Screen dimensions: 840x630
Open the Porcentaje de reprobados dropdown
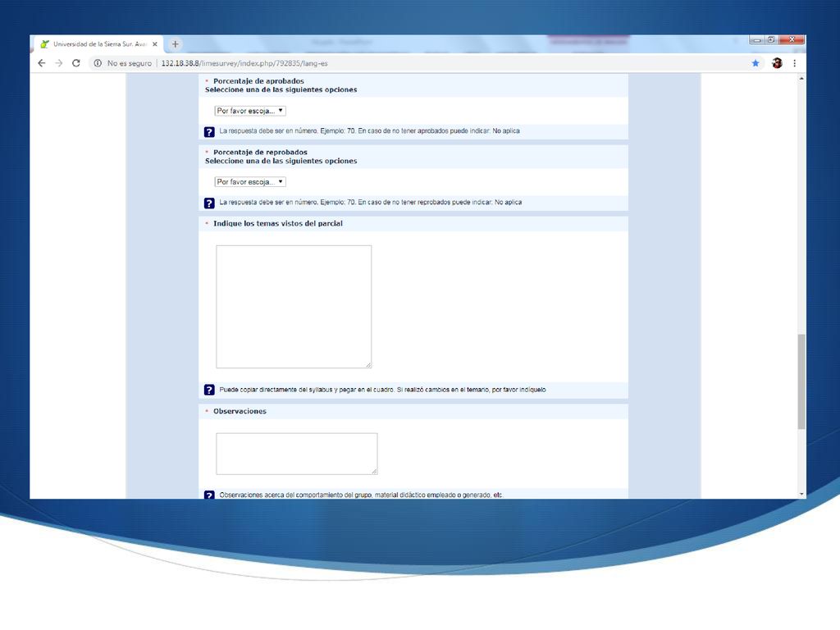click(x=250, y=182)
